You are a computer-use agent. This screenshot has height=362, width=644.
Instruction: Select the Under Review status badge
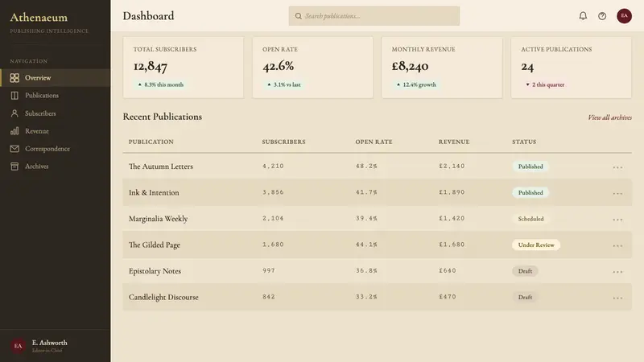[x=536, y=245]
